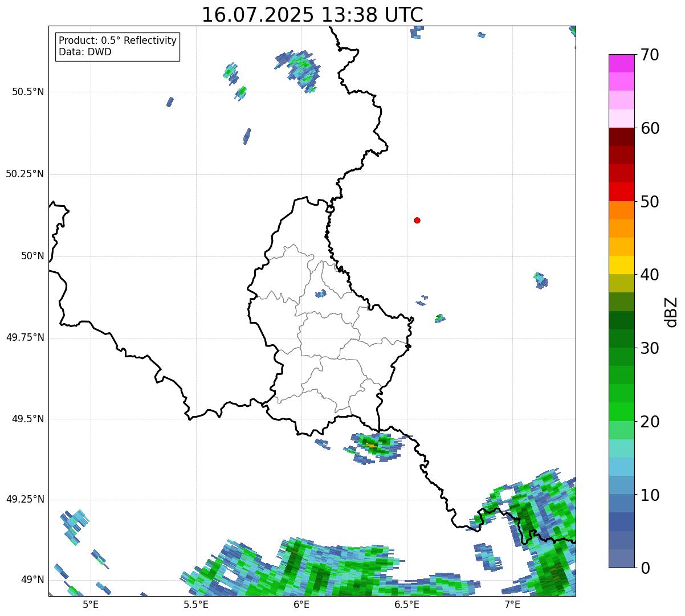Click the 49°N latitude label
Image resolution: width=685 pixels, height=616 pixels.
pos(32,580)
